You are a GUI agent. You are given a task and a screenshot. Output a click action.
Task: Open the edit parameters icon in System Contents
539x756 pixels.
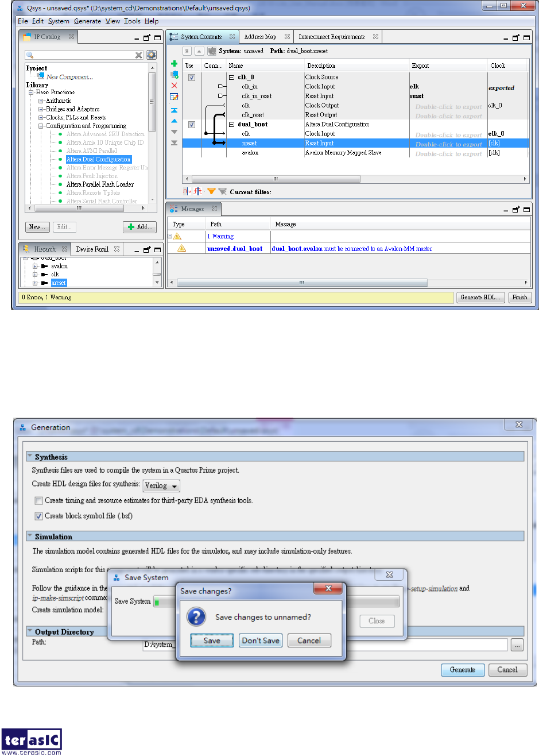[x=175, y=97]
